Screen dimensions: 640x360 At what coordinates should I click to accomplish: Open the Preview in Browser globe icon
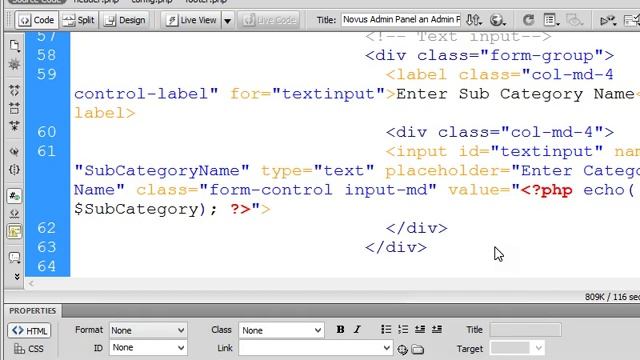(497, 20)
